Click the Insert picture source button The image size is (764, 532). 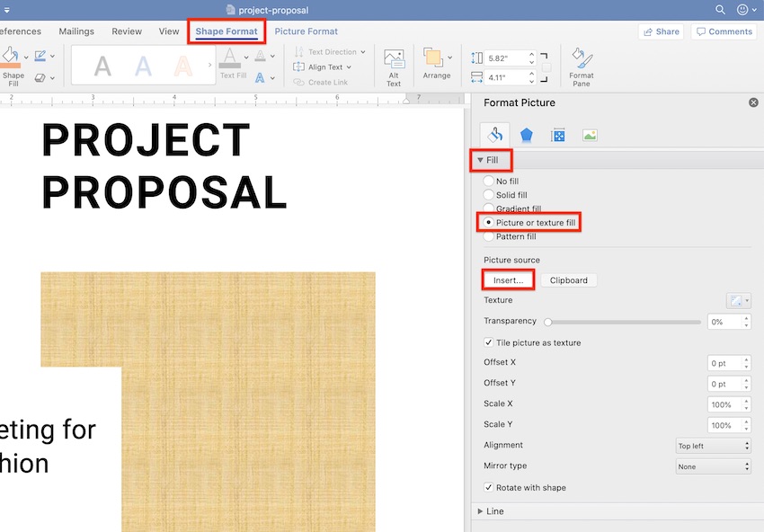click(x=508, y=279)
